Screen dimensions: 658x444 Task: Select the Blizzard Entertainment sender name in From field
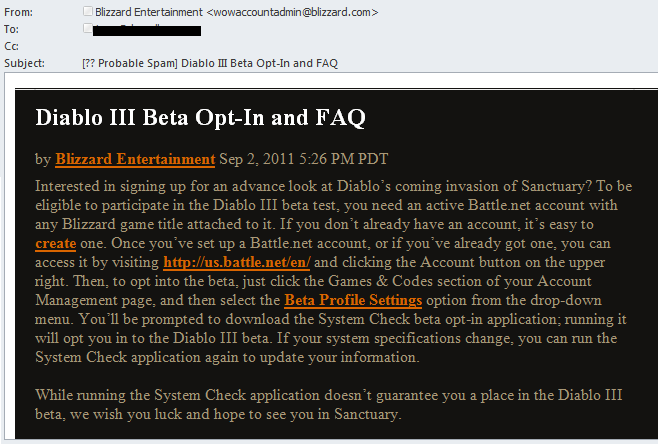(x=149, y=12)
